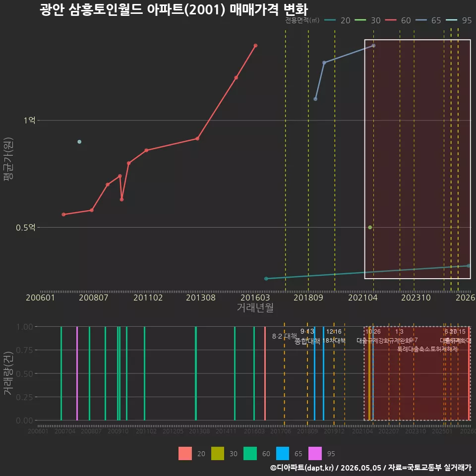Click the 30㎡ green line legend entry at top

click(367, 20)
